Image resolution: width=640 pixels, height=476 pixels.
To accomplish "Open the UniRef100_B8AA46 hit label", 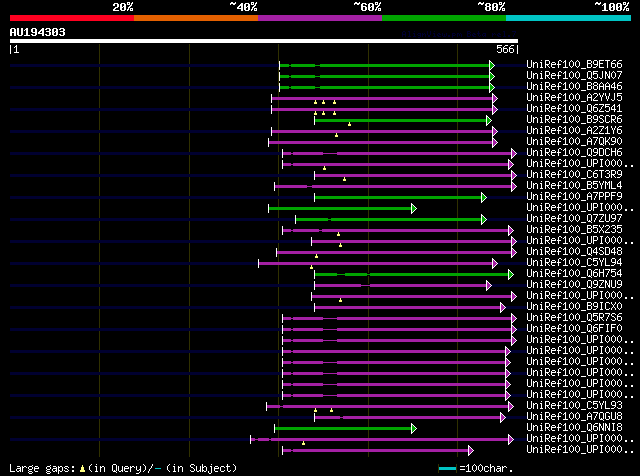I will click(574, 86).
